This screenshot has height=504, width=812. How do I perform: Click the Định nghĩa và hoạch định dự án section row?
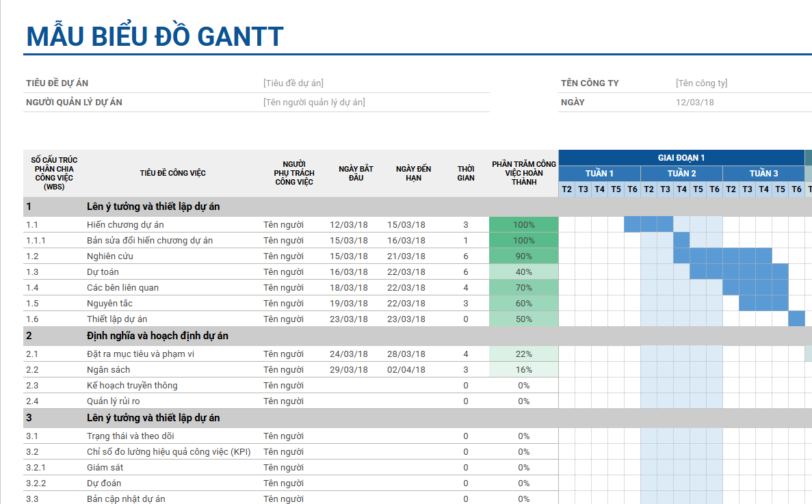click(157, 336)
